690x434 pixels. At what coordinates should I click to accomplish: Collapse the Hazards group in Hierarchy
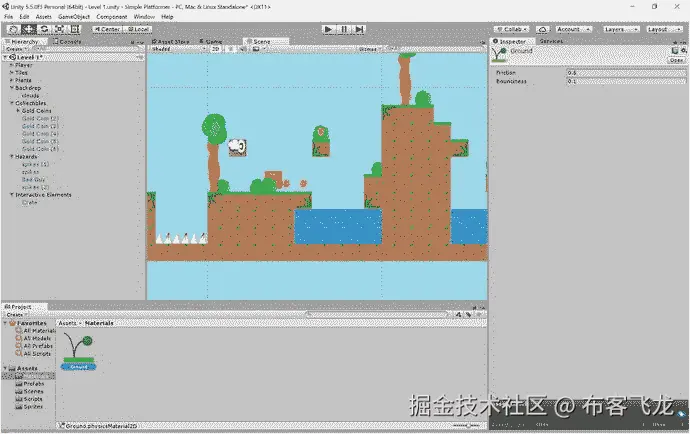point(11,157)
